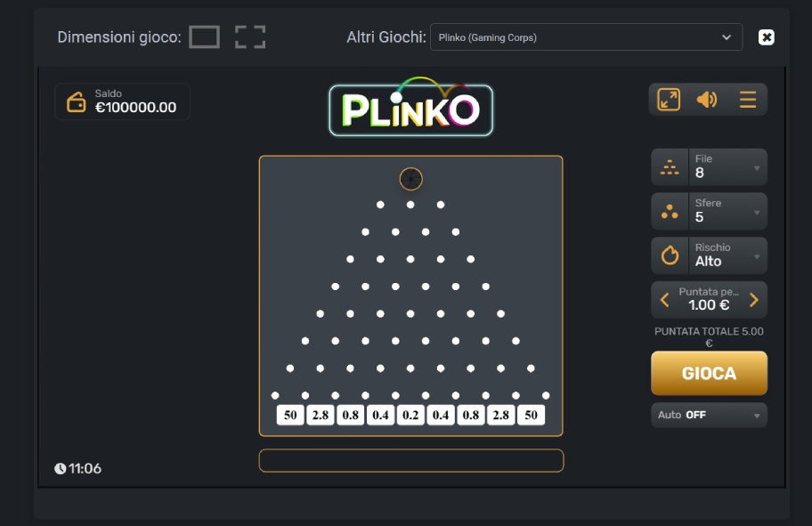Click the 1.00 € bet amount
The image size is (812, 526).
pyautogui.click(x=709, y=305)
